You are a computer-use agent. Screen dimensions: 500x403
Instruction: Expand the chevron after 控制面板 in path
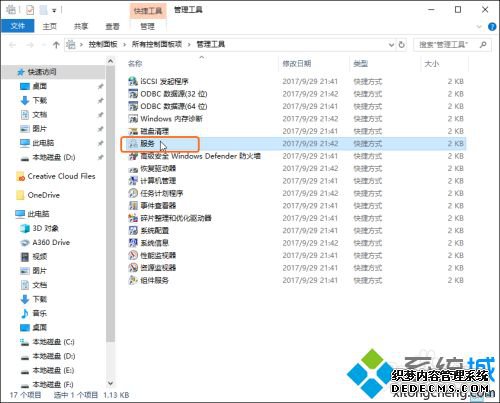coord(124,45)
